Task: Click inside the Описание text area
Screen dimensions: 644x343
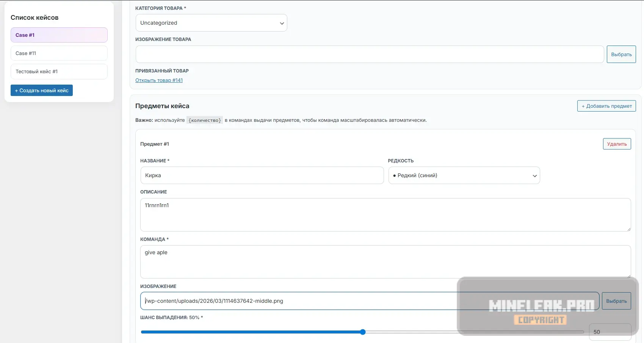Action: pyautogui.click(x=385, y=214)
